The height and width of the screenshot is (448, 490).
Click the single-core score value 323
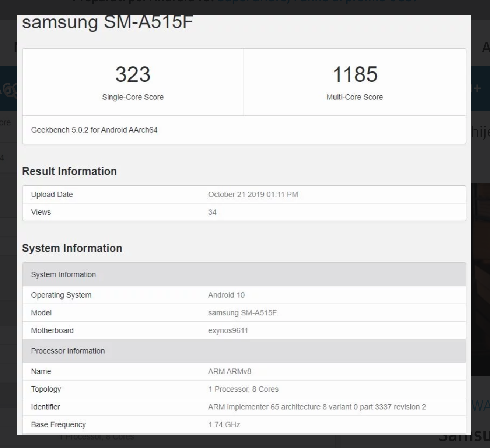click(x=133, y=74)
